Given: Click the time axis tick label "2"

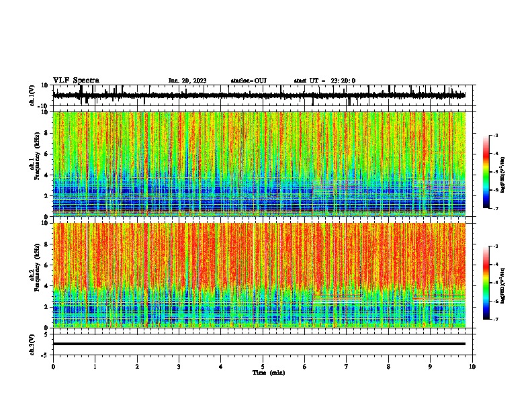Looking at the screenshot, I should (x=137, y=367).
